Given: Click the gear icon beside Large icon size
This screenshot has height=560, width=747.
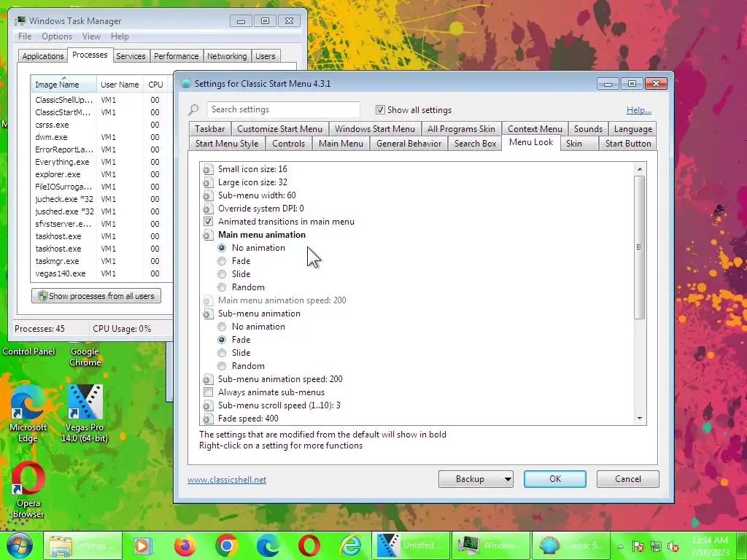Looking at the screenshot, I should click(208, 182).
